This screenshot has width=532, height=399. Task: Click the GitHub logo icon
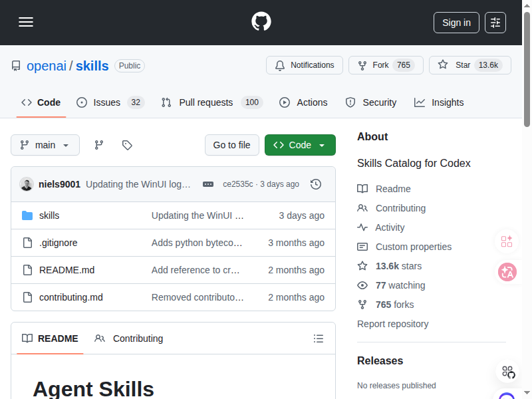point(261,22)
